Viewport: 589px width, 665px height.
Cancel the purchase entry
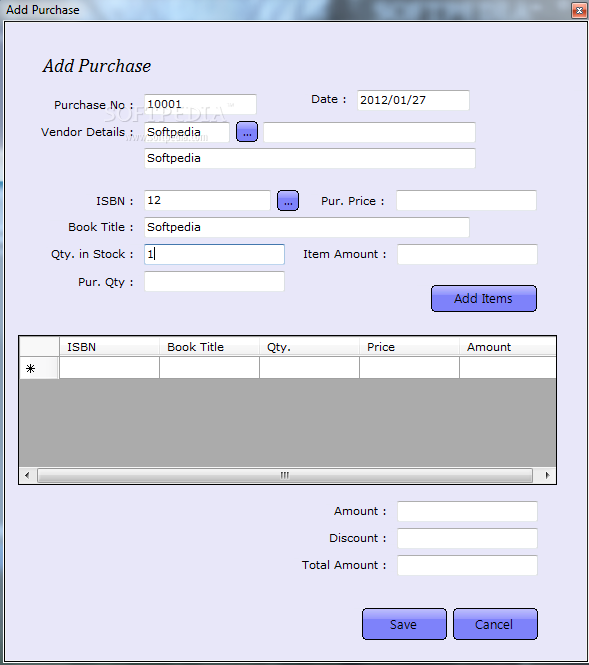tap(495, 624)
